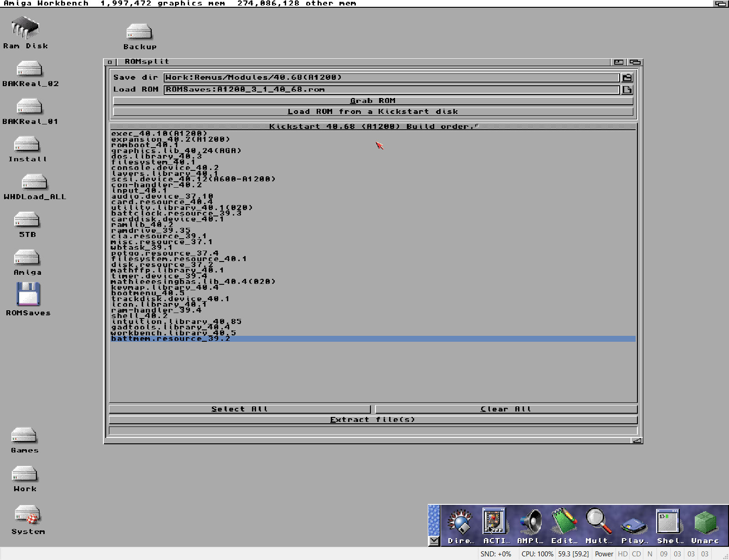Click the Grab ROM button

pyautogui.click(x=373, y=101)
